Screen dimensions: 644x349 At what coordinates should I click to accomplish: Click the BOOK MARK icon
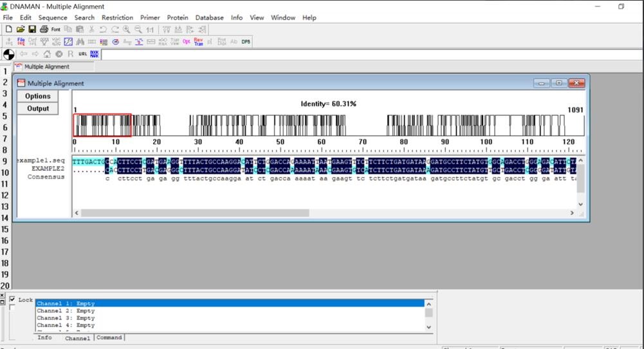[95, 54]
